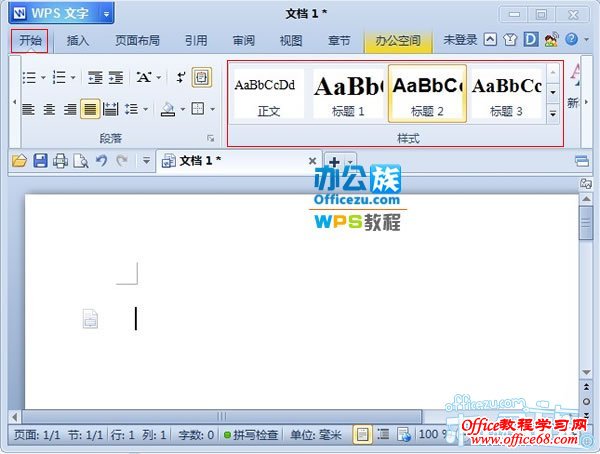Viewport: 600px width, 454px height.
Task: Open the Chinese layout A icon
Action: [144, 78]
